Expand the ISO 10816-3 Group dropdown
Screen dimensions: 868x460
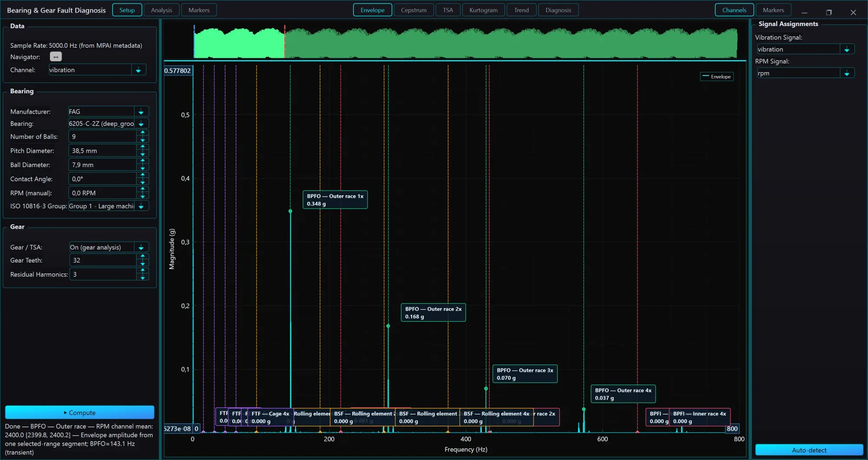[x=141, y=206]
